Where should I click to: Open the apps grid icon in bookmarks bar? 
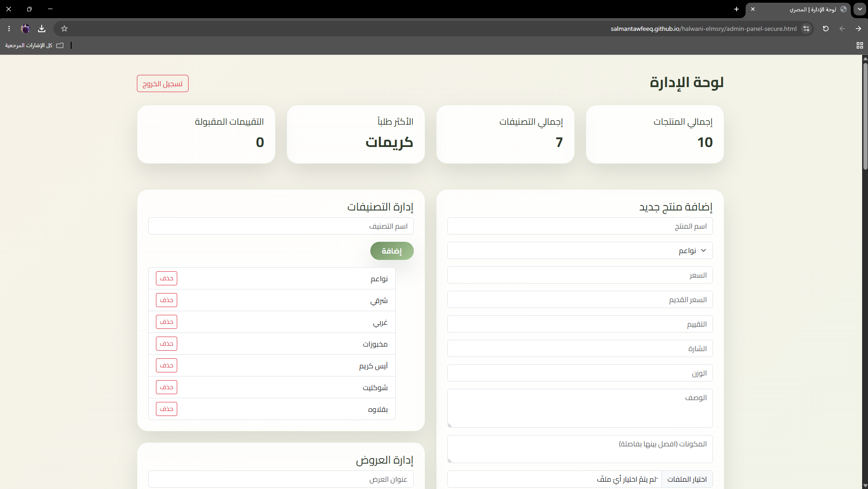(859, 45)
